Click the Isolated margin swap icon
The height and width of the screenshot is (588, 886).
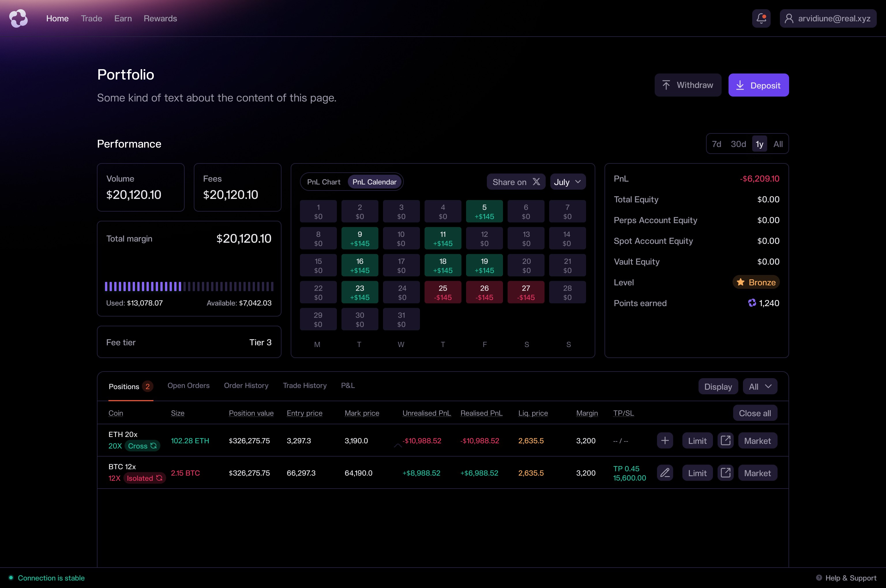click(159, 478)
